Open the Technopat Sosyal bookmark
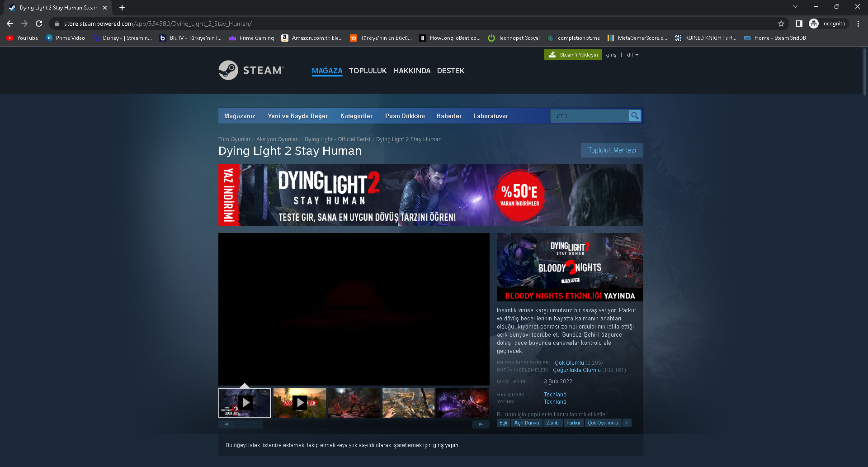868x467 pixels. (x=514, y=38)
